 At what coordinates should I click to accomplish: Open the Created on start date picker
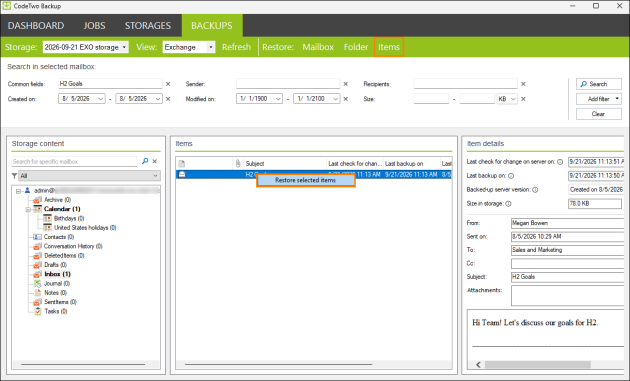click(x=100, y=99)
